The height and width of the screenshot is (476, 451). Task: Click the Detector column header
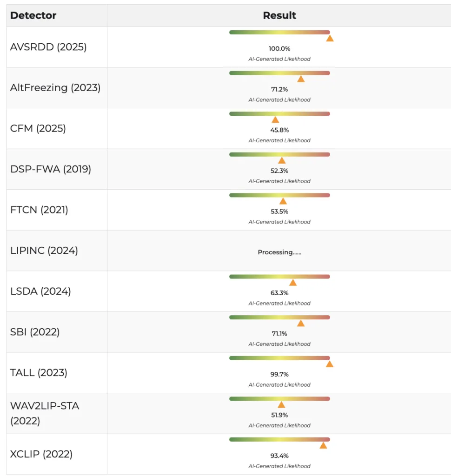click(33, 15)
